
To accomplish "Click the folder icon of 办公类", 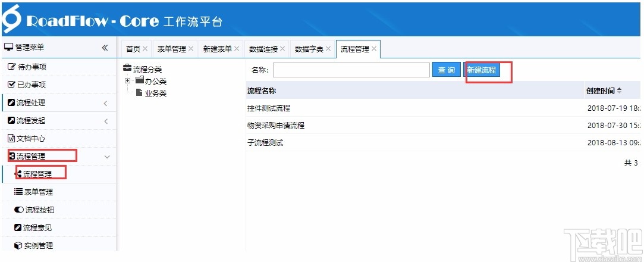I will coord(140,80).
